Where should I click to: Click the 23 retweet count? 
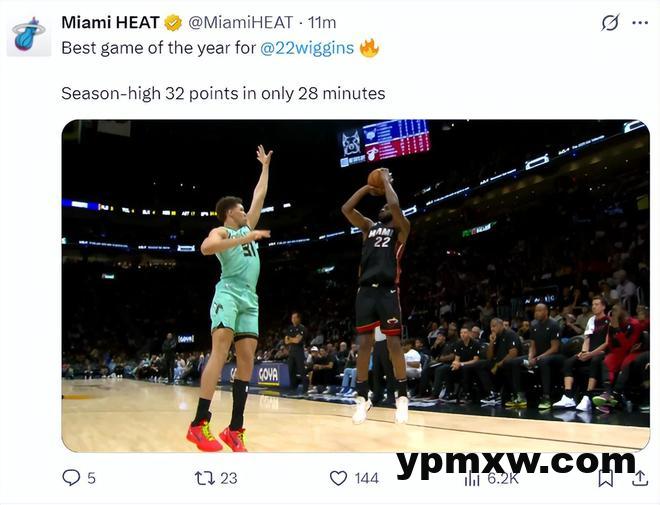229,478
